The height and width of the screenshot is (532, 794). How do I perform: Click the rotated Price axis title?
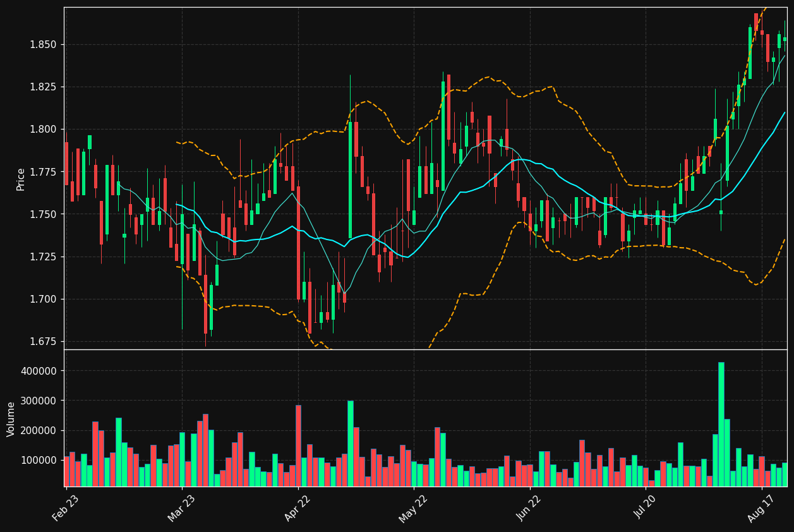pos(20,179)
